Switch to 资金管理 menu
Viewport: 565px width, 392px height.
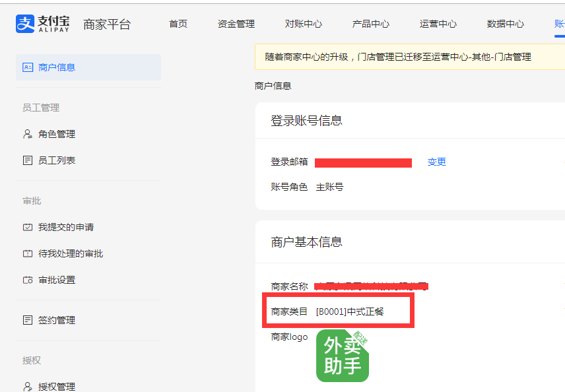(x=236, y=24)
